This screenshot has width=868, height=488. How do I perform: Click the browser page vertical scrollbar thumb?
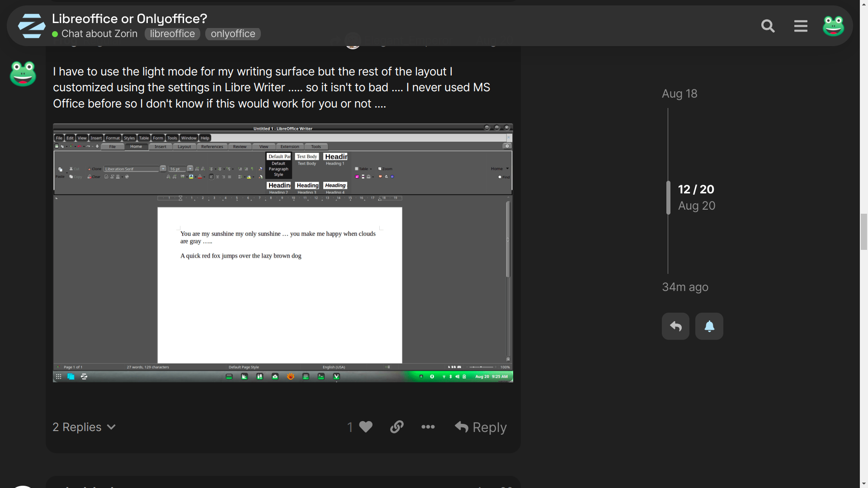click(864, 232)
